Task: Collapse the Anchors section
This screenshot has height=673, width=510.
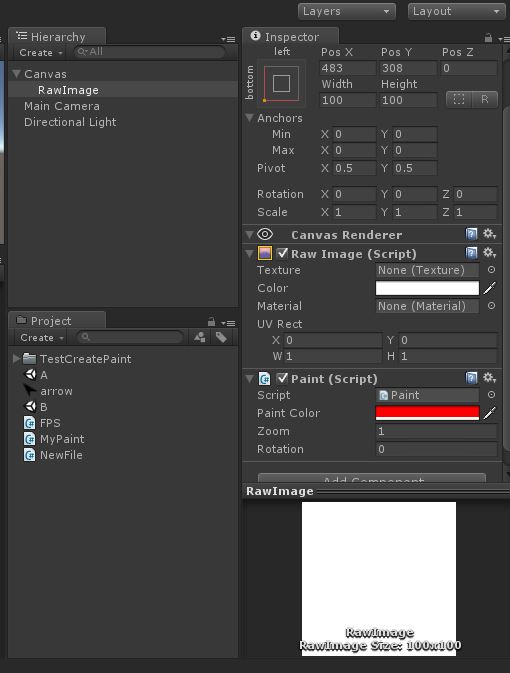Action: [249, 118]
